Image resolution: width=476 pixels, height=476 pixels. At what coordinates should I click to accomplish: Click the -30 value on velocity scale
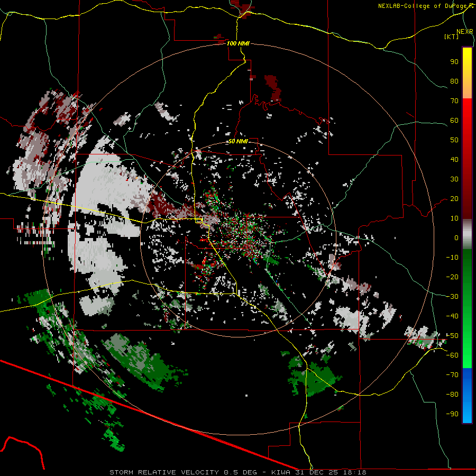452,297
